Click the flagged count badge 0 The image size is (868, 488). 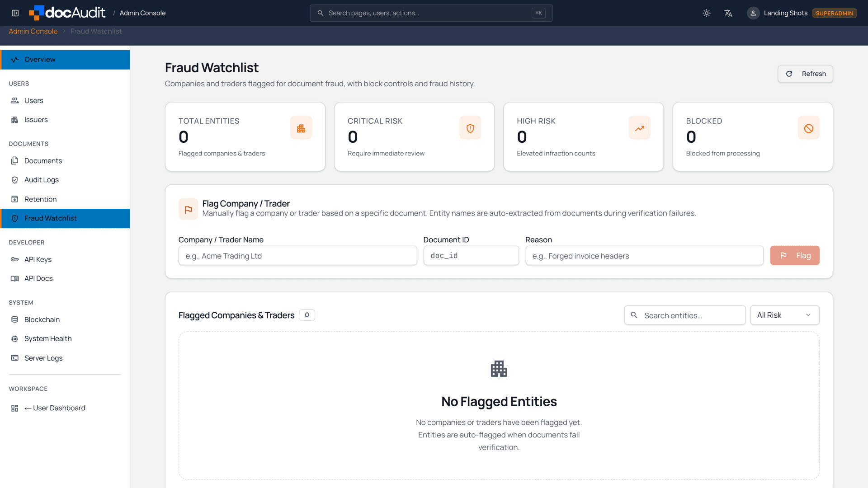pyautogui.click(x=307, y=315)
